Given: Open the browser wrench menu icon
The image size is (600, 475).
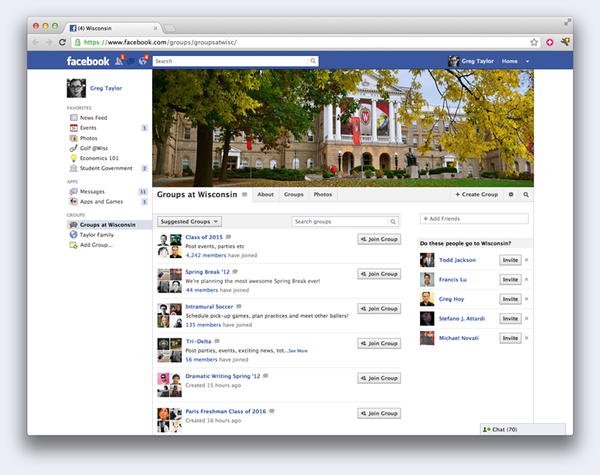Looking at the screenshot, I should tap(565, 42).
